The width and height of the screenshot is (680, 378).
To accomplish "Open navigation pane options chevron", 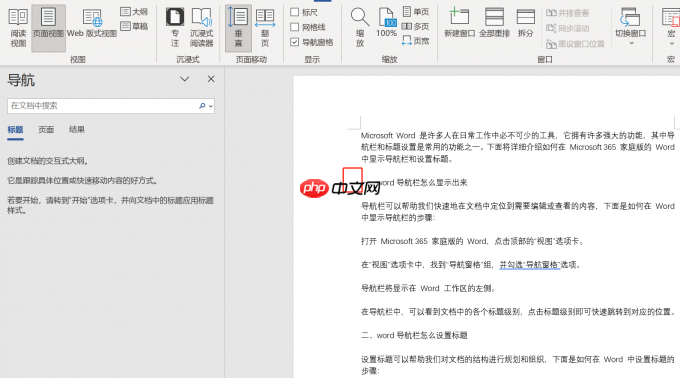I will pos(185,79).
